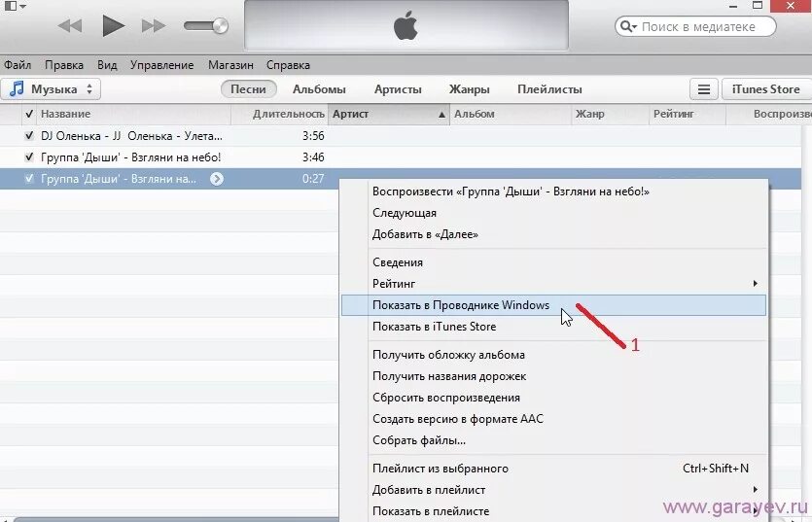Expand the Добавить в плейлист submenu

(x=553, y=489)
